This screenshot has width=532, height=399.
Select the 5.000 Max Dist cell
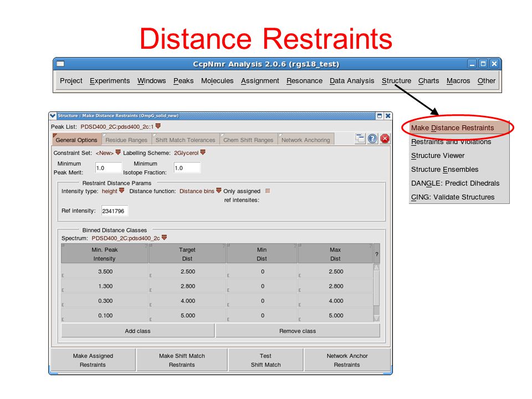coord(336,315)
